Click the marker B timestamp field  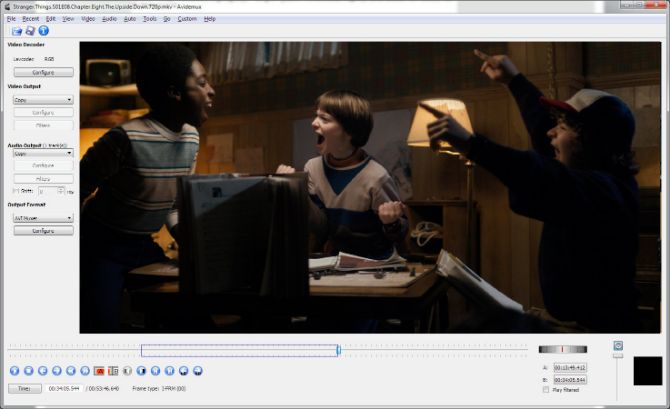[570, 380]
